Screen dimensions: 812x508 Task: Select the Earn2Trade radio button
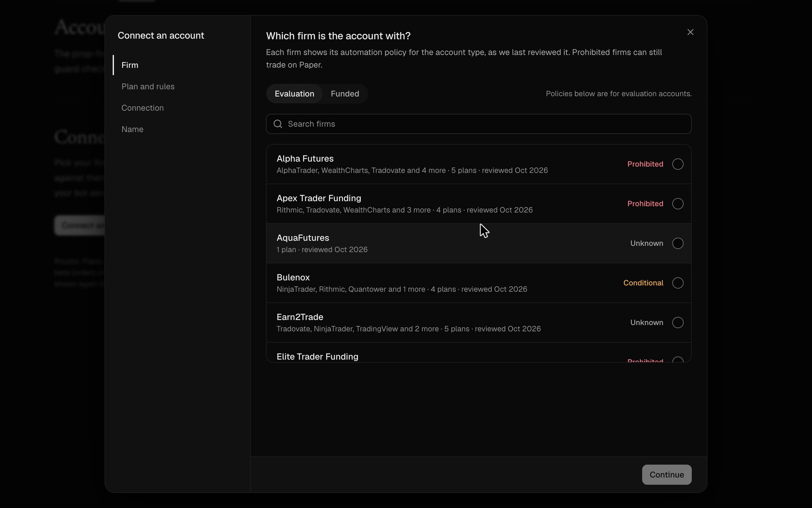(678, 323)
